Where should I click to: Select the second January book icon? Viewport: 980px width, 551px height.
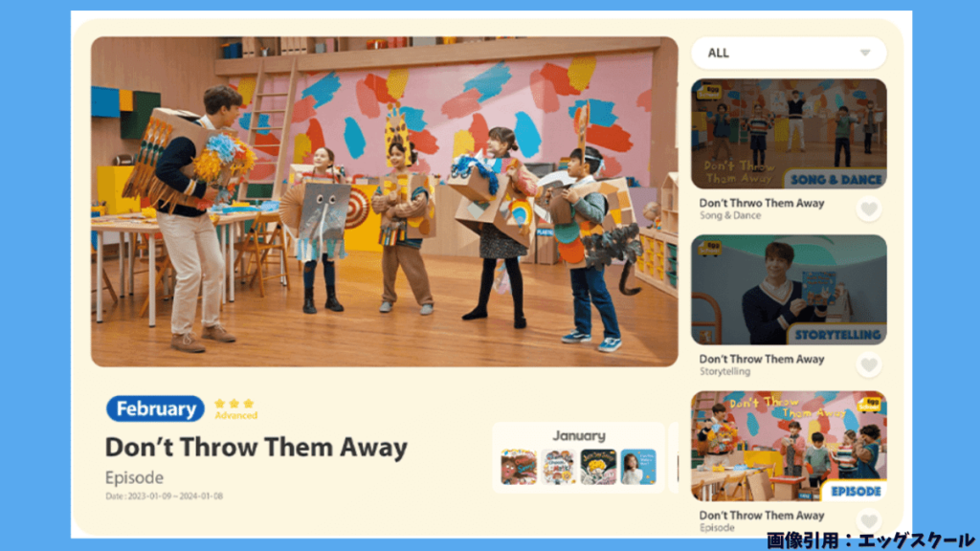(x=558, y=467)
